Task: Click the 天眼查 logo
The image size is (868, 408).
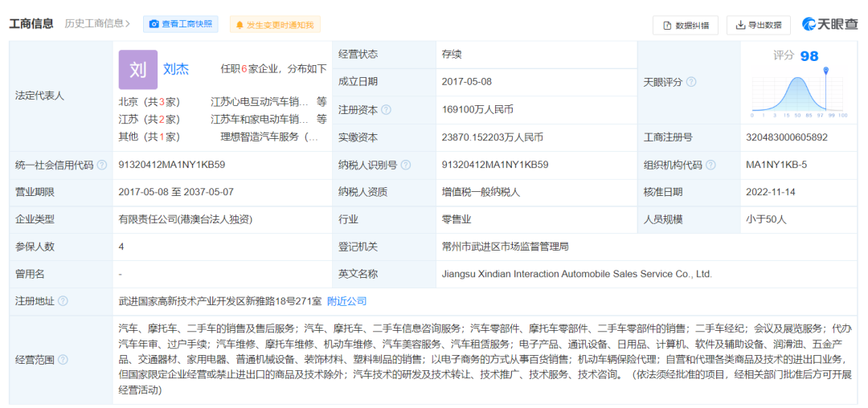Action: 829,24
